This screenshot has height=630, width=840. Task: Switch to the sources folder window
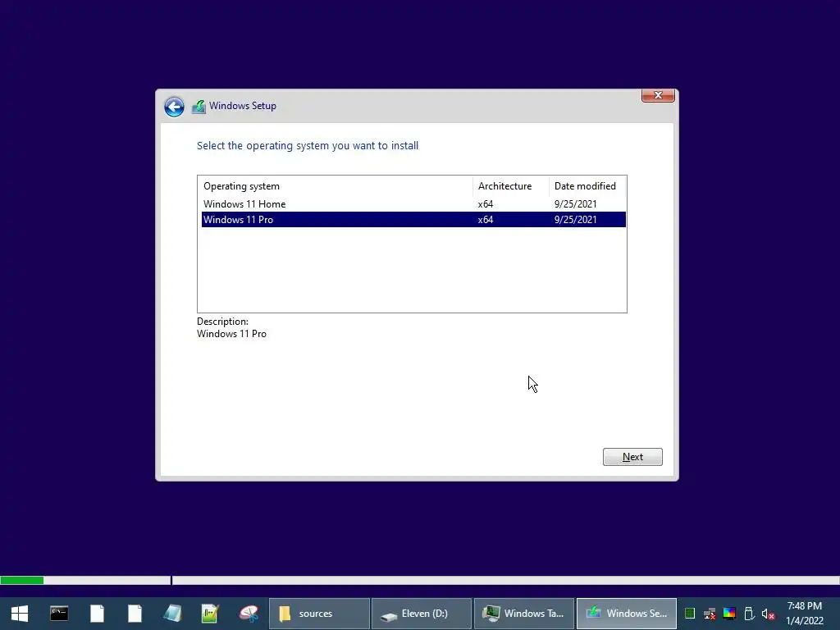coord(319,614)
